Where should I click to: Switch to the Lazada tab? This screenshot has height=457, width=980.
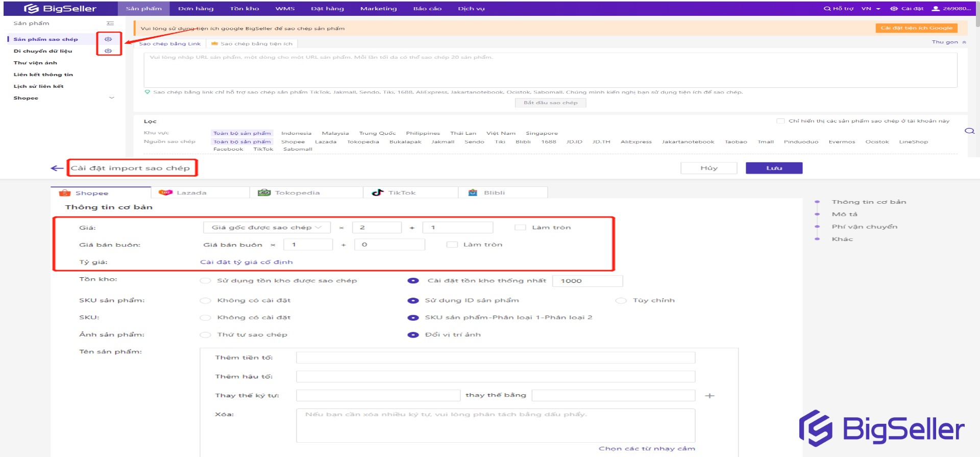191,193
